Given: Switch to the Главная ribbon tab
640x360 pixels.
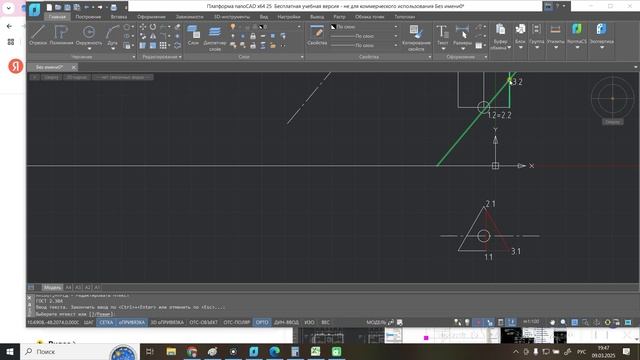Looking at the screenshot, I should [x=57, y=17].
